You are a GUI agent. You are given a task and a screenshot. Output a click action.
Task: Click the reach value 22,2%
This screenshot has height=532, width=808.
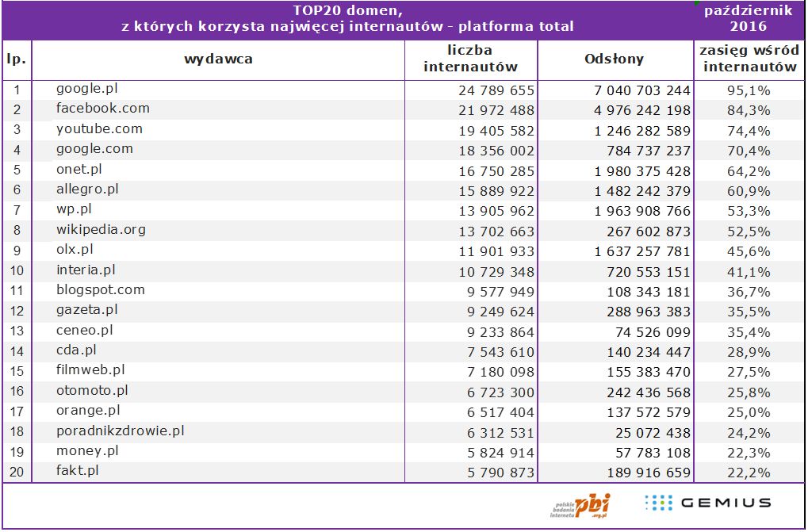pyautogui.click(x=749, y=473)
